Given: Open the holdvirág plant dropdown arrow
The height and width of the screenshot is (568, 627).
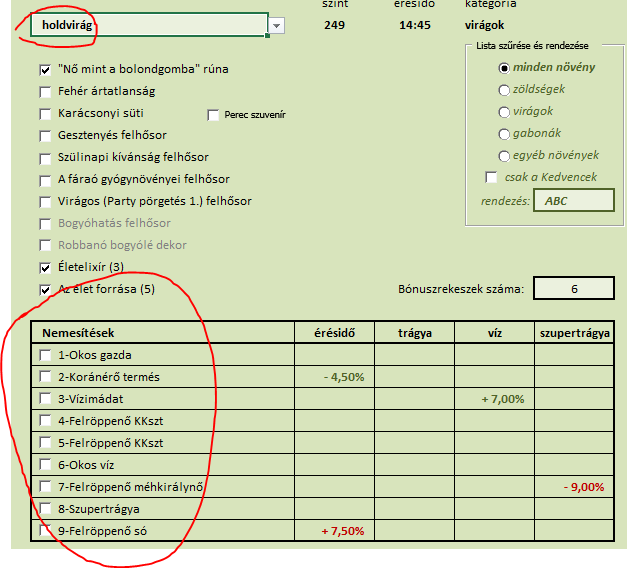Looking at the screenshot, I should click(277, 25).
